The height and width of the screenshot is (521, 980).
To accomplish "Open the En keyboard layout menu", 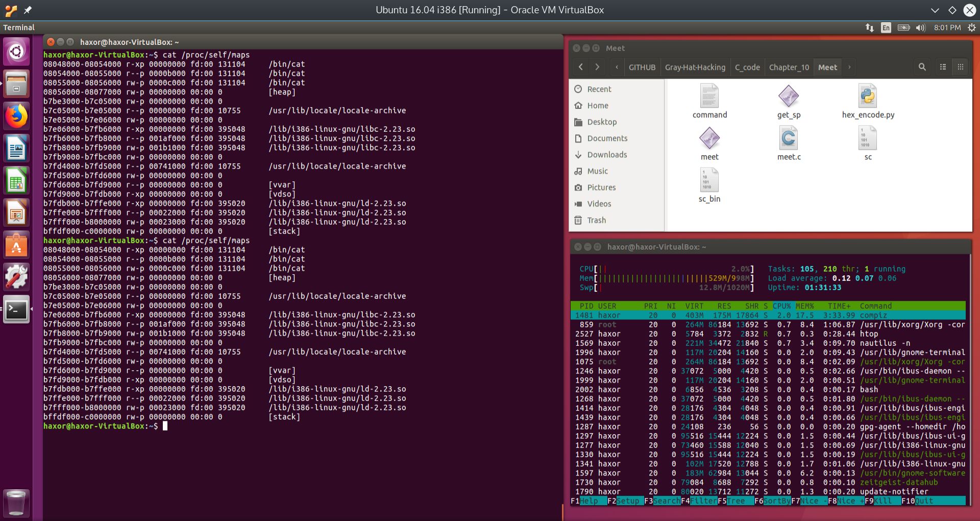I will click(886, 28).
